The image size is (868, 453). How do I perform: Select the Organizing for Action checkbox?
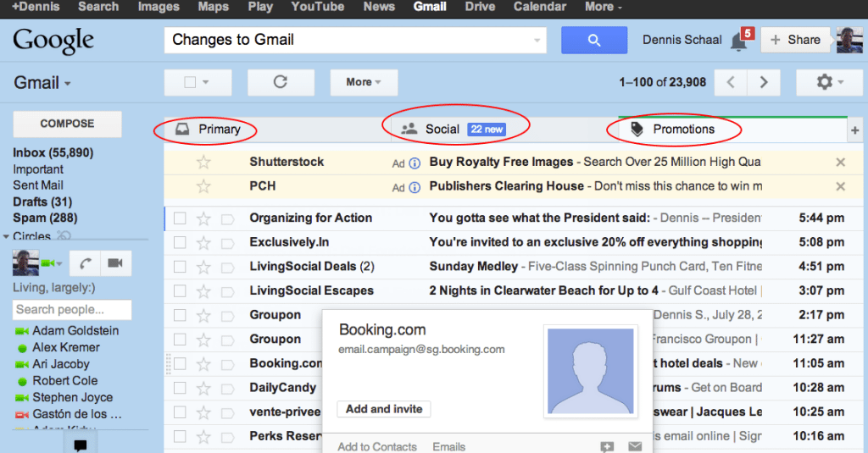180,218
